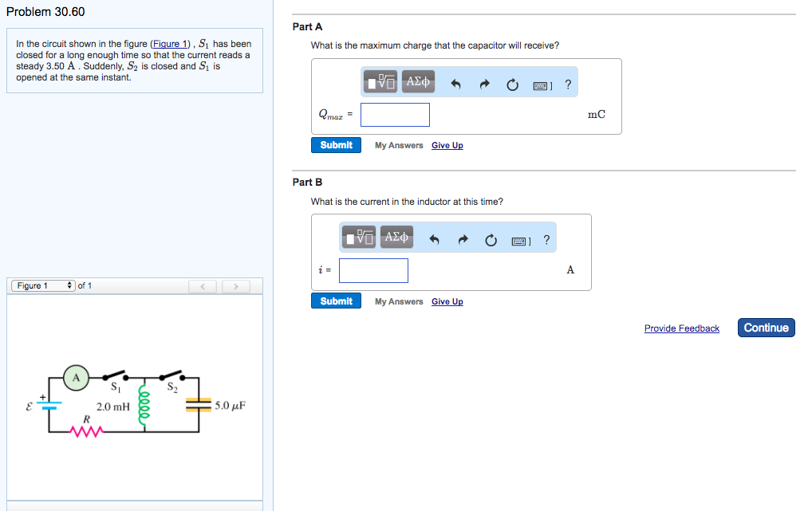The image size is (812, 511).
Task: Click Provide Feedback link
Action: point(681,328)
